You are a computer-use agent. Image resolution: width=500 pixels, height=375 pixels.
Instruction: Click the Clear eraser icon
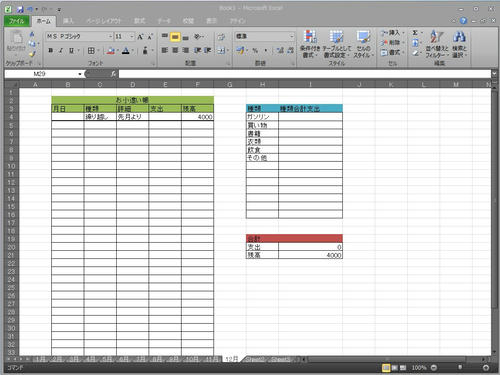coord(415,53)
